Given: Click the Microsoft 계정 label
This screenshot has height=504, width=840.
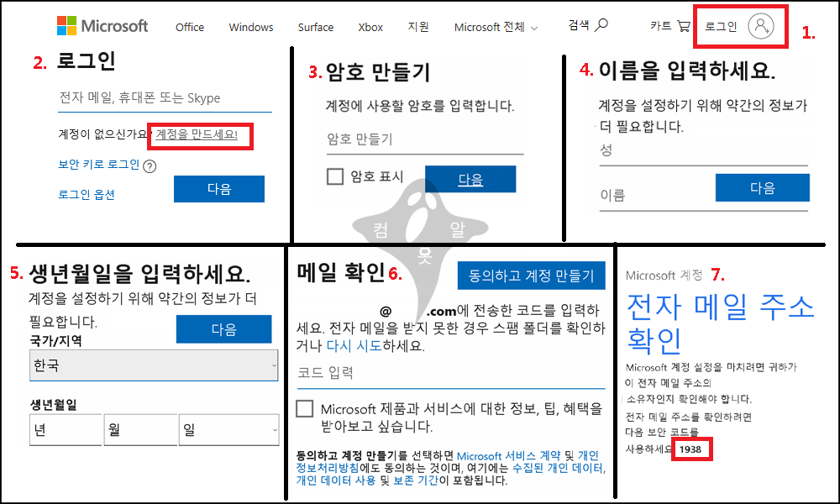Looking at the screenshot, I should point(664,276).
